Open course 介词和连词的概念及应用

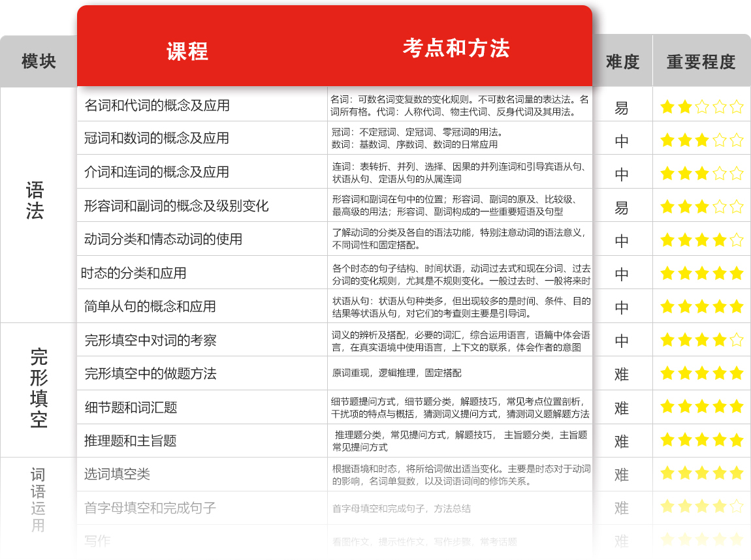click(x=157, y=172)
